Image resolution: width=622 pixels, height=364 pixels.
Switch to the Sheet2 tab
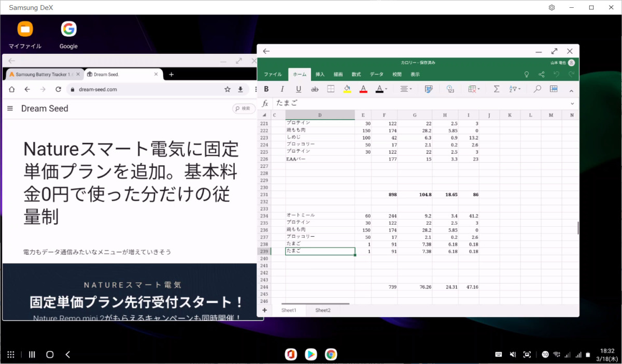pos(323,310)
